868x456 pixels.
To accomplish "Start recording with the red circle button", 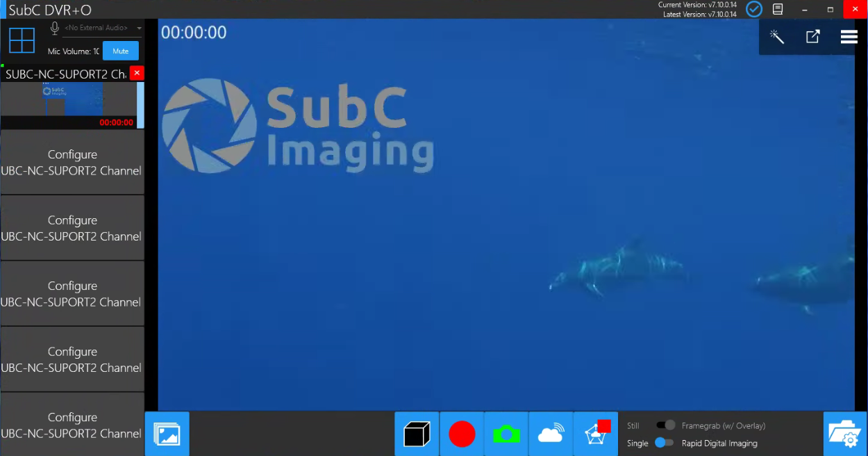I will point(462,434).
